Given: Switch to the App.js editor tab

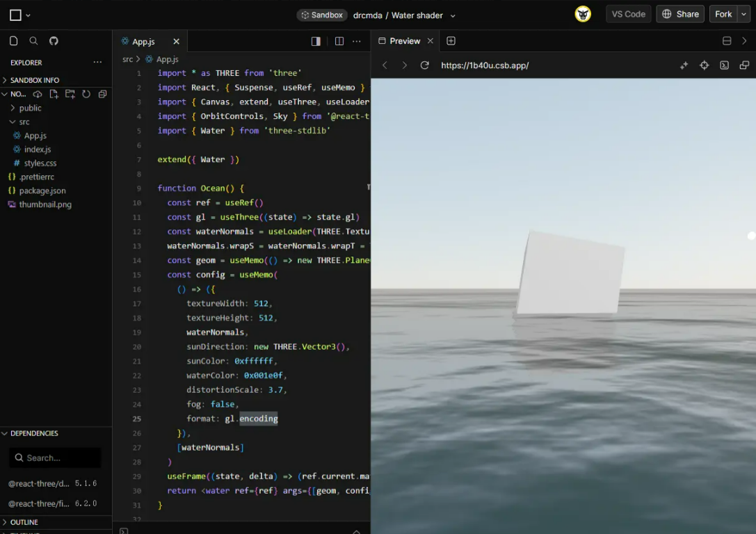Looking at the screenshot, I should coord(144,42).
